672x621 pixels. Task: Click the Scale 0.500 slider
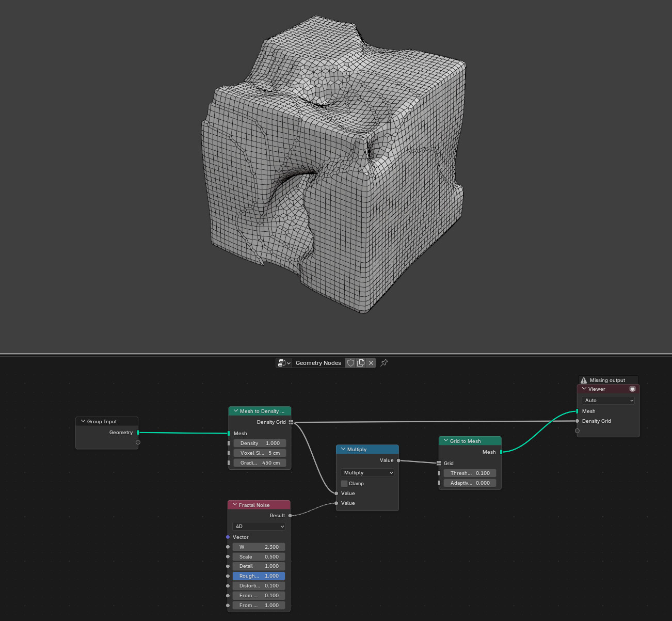pyautogui.click(x=259, y=557)
